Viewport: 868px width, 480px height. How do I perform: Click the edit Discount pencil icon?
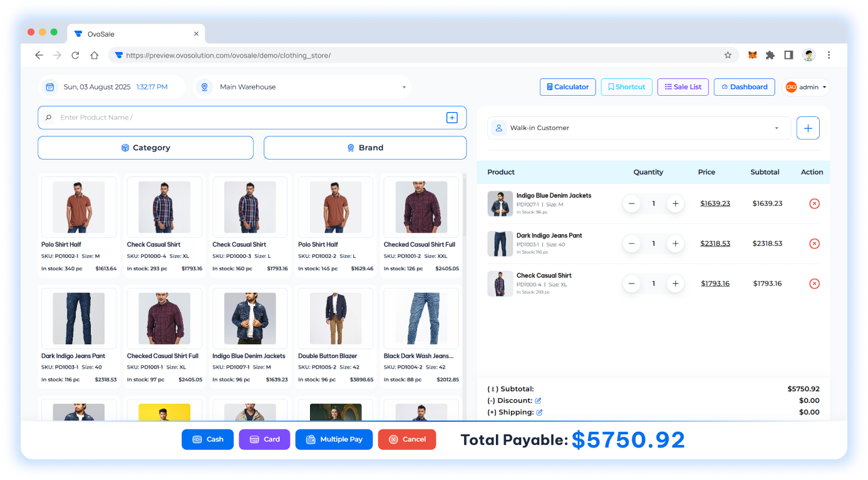pos(538,401)
